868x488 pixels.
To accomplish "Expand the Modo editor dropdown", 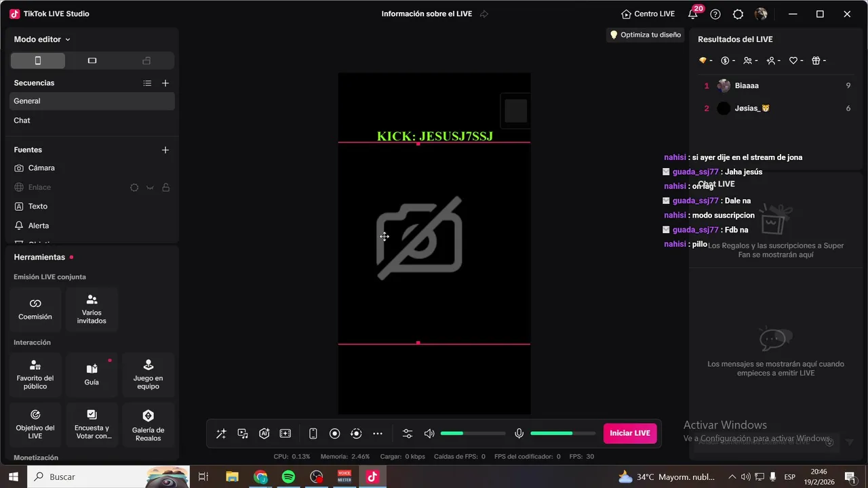I will (42, 39).
